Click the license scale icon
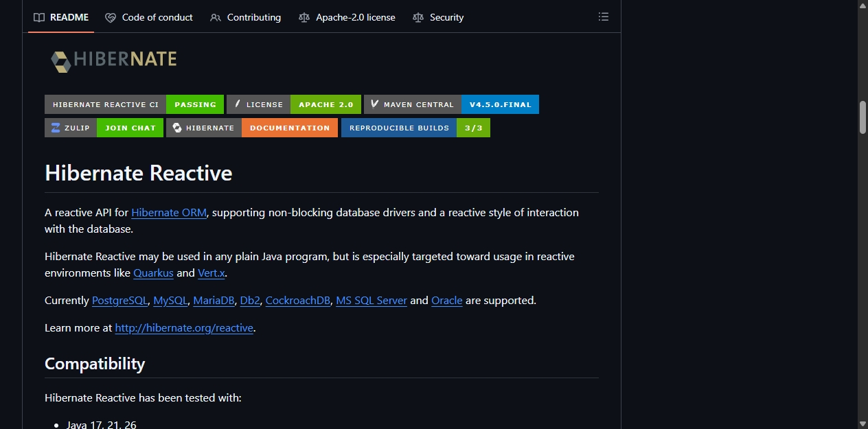Screen dimensions: 868x429 coord(304,17)
